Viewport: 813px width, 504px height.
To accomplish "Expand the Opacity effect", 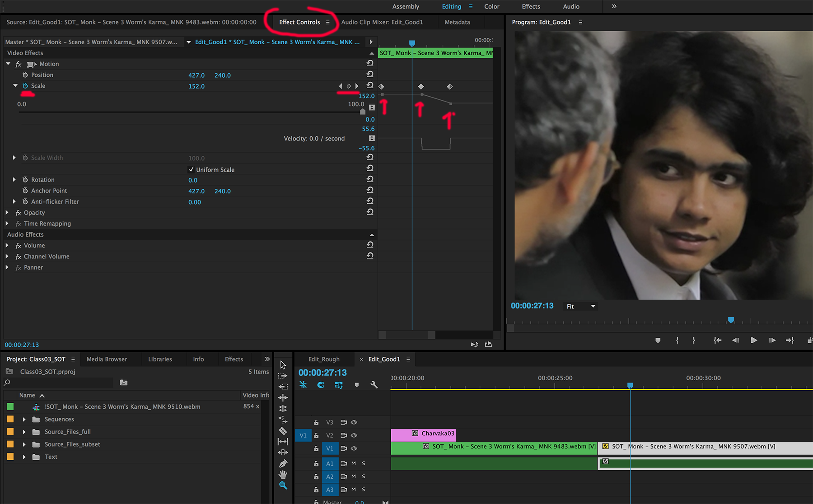I will tap(7, 212).
